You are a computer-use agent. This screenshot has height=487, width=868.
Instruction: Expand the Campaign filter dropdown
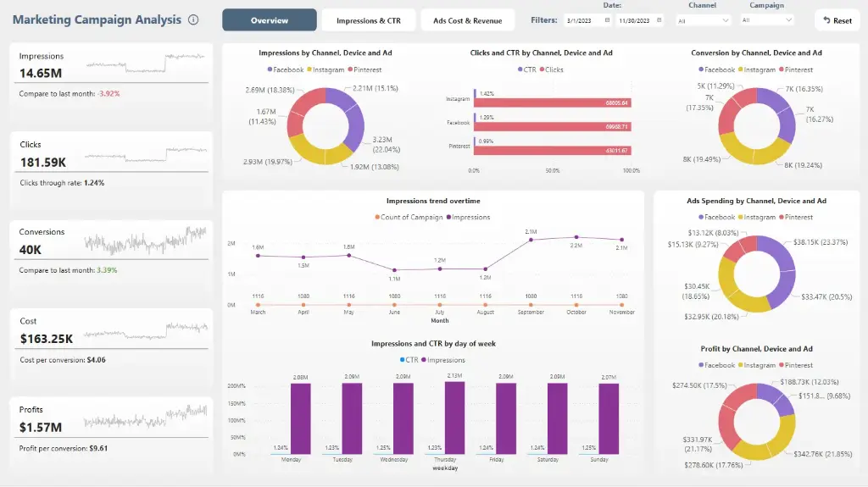(x=766, y=20)
